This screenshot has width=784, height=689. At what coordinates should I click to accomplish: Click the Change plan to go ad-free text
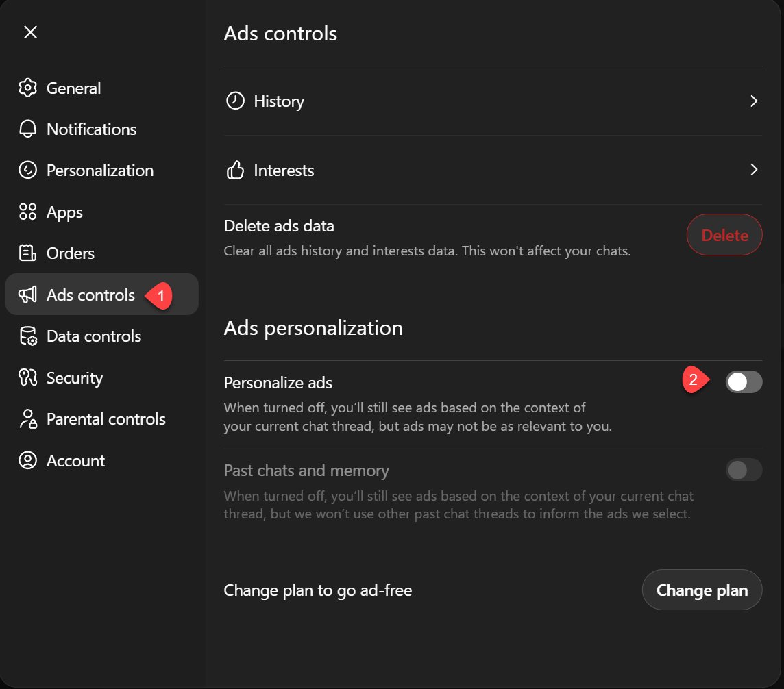click(318, 590)
